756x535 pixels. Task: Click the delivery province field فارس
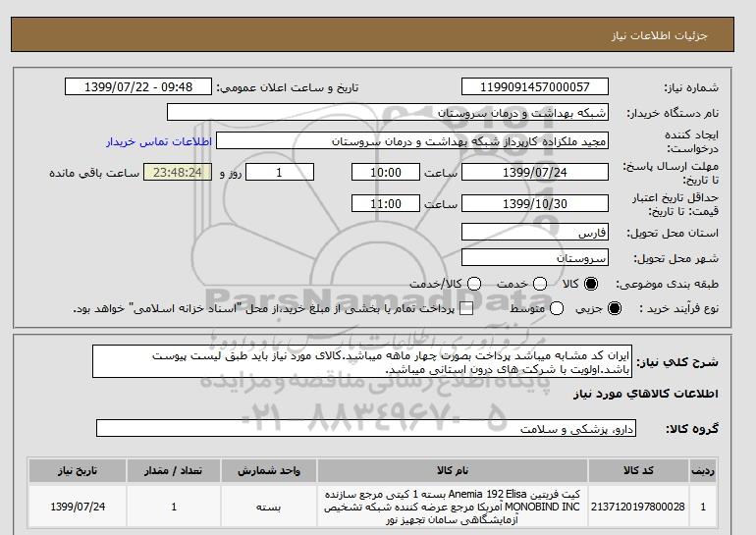(x=535, y=232)
